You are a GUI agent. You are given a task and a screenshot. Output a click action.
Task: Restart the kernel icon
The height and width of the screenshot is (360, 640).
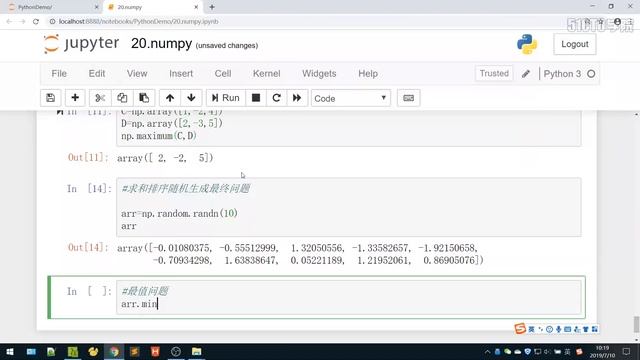(276, 98)
